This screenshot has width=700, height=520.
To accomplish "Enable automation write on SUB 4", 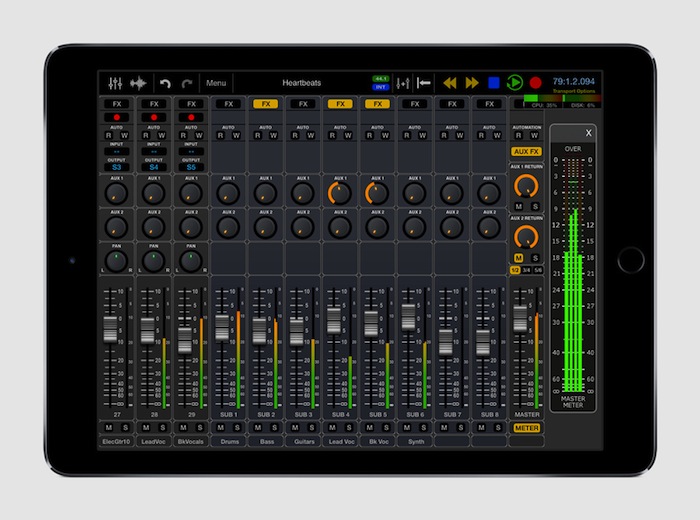I will tap(348, 135).
